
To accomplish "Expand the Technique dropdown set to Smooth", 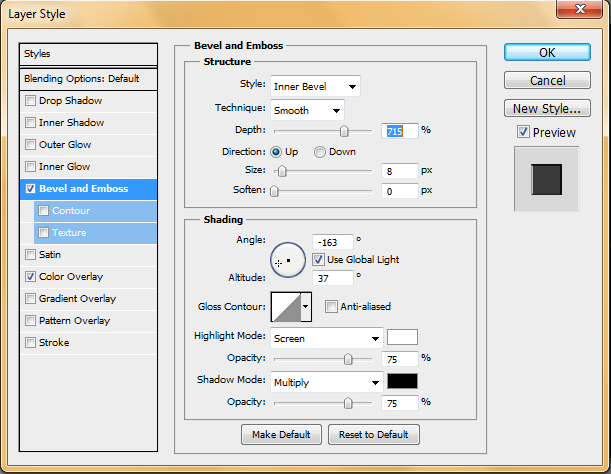I will (307, 109).
